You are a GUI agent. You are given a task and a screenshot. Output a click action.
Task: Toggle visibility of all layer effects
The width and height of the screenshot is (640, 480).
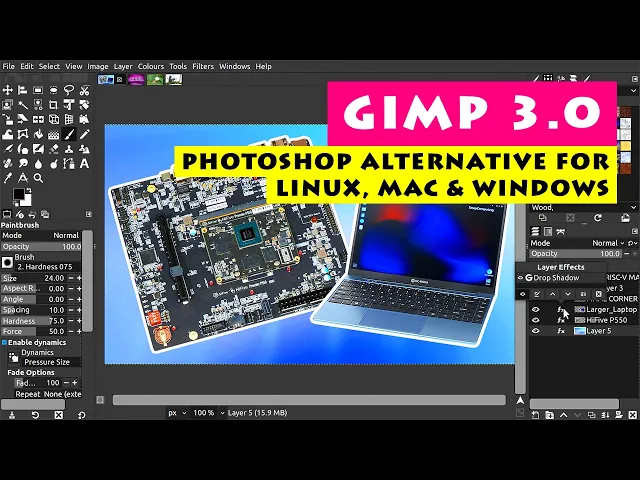(x=522, y=294)
